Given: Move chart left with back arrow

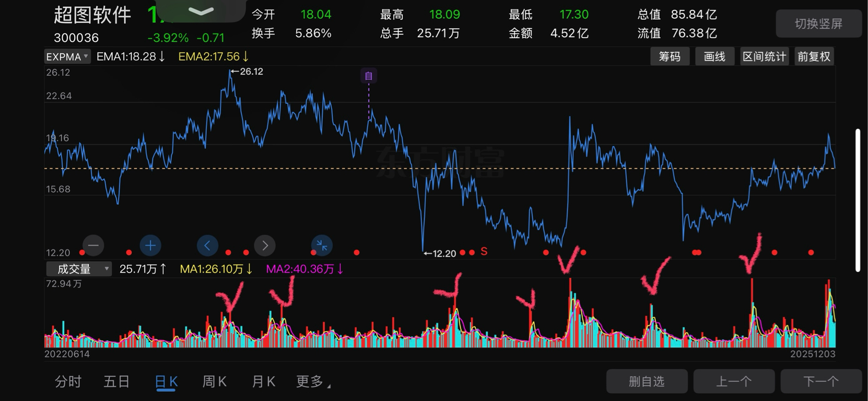Looking at the screenshot, I should 207,245.
